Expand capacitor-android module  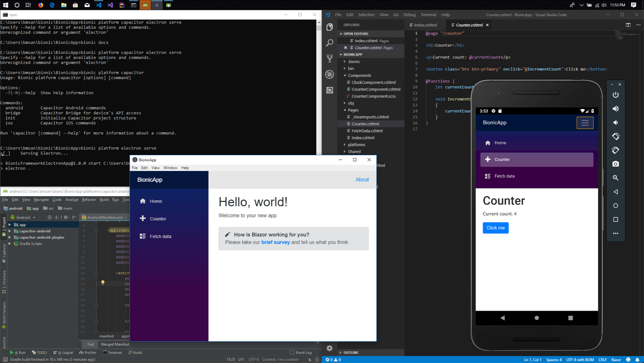tap(10, 231)
